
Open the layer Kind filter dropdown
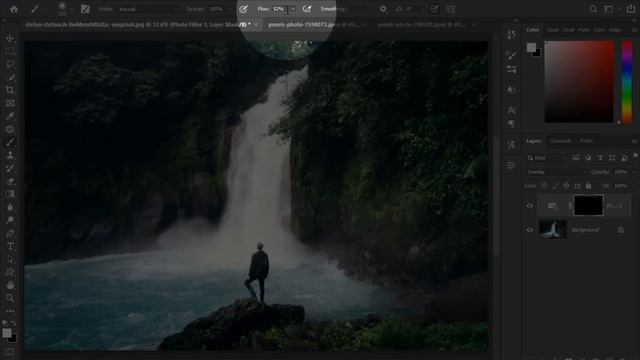pos(547,158)
